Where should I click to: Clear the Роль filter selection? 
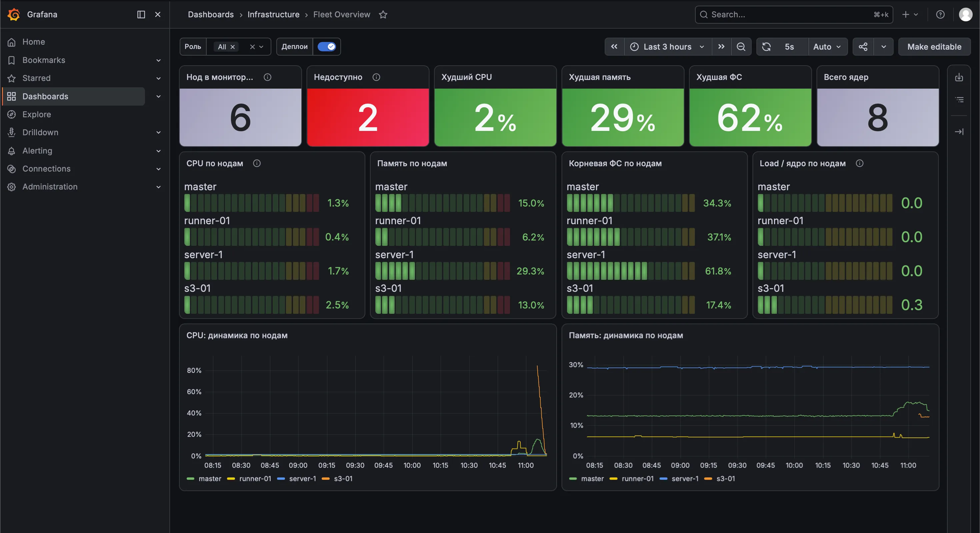point(252,47)
